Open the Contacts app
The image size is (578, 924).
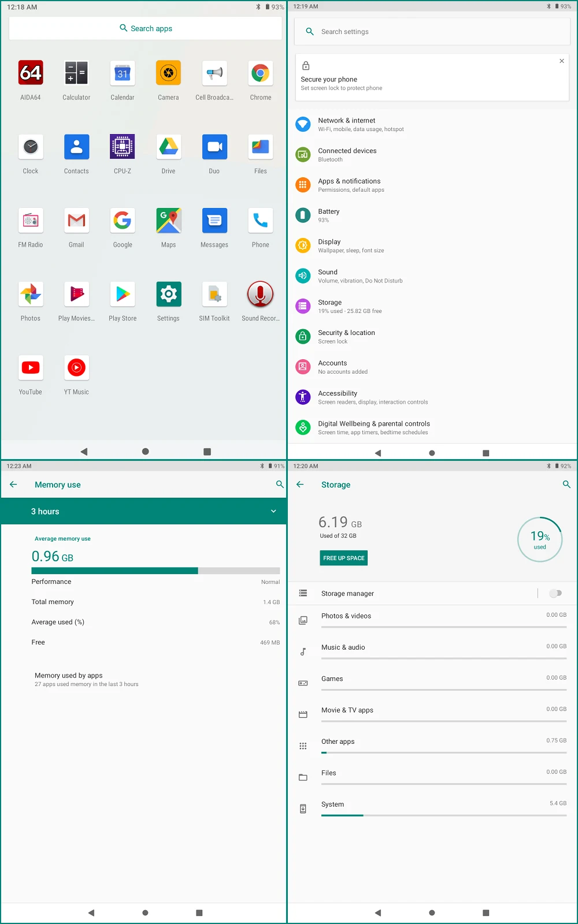coord(76,147)
